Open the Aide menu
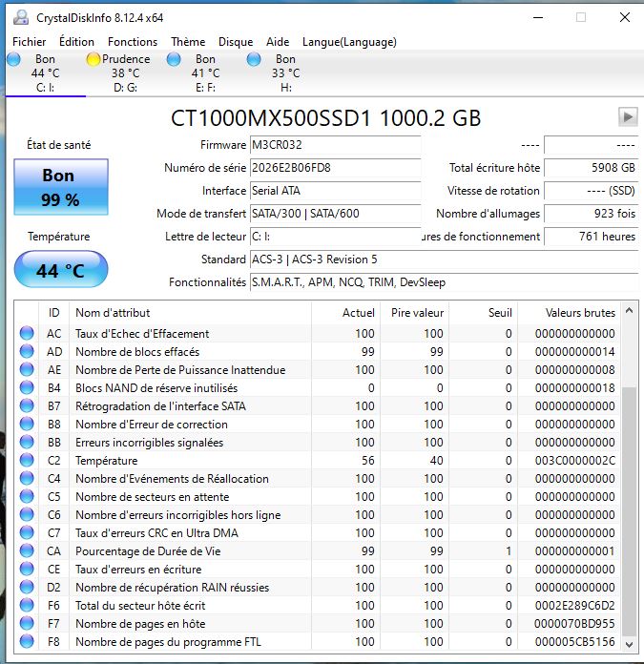 coord(278,42)
